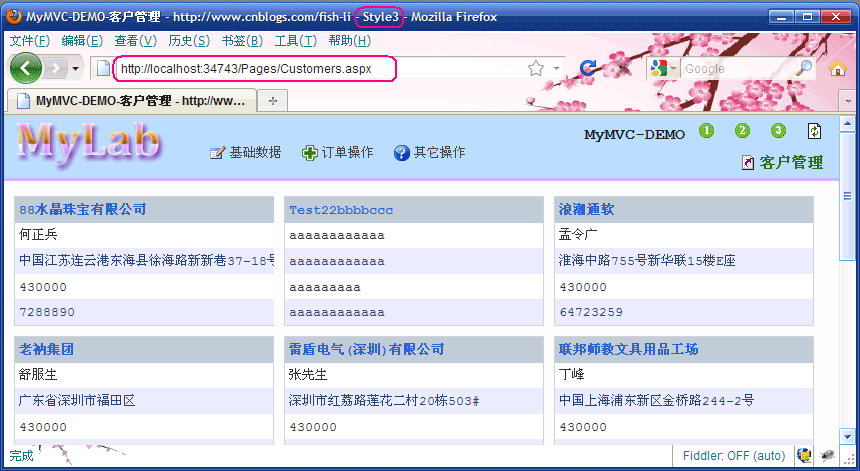Image resolution: width=860 pixels, height=471 pixels.
Task: Click the green circle number 3 style icon
Action: click(778, 131)
